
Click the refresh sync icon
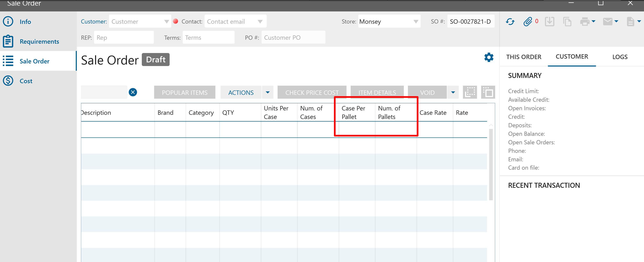pyautogui.click(x=510, y=22)
